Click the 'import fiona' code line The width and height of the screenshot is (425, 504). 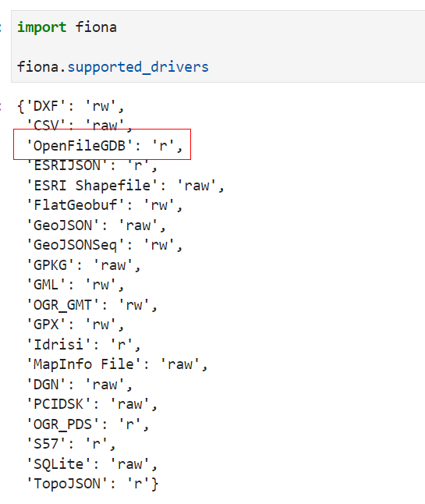[67, 27]
